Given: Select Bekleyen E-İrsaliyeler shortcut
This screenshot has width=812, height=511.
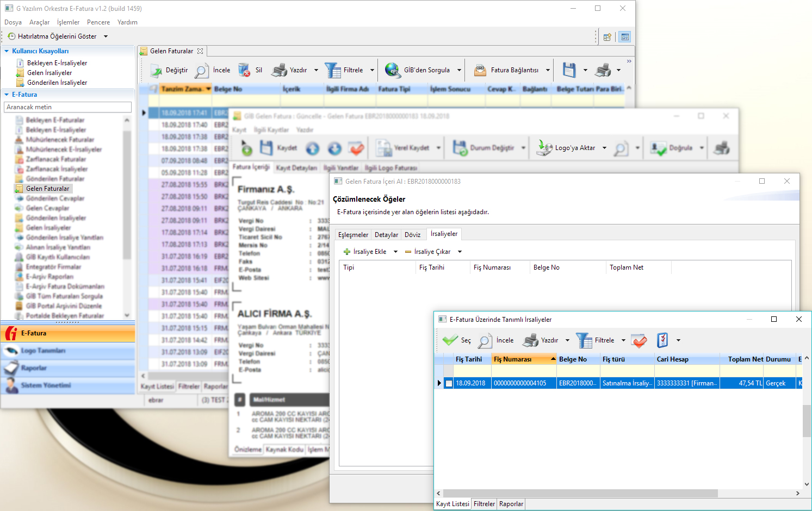Looking at the screenshot, I should click(57, 63).
